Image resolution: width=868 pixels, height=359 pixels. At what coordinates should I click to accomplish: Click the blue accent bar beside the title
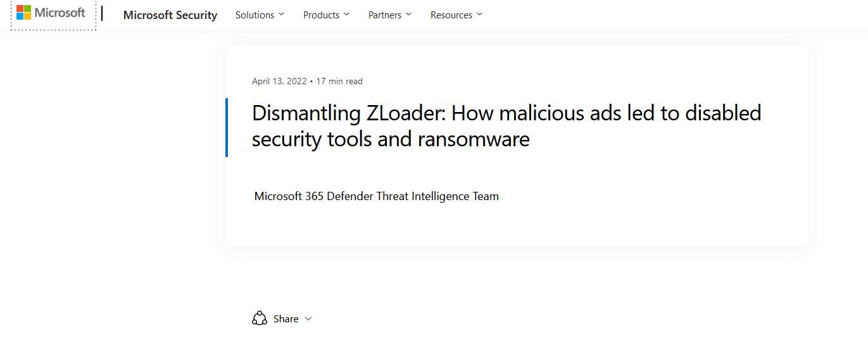pos(227,127)
